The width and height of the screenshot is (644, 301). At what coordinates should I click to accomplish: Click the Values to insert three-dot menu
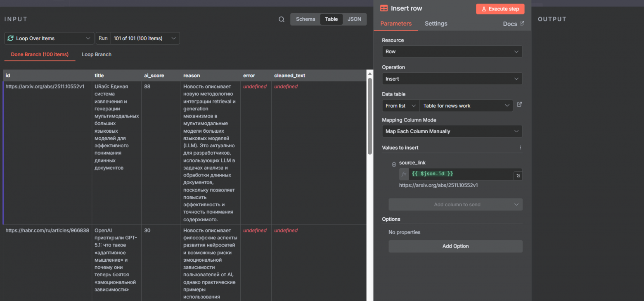point(520,148)
